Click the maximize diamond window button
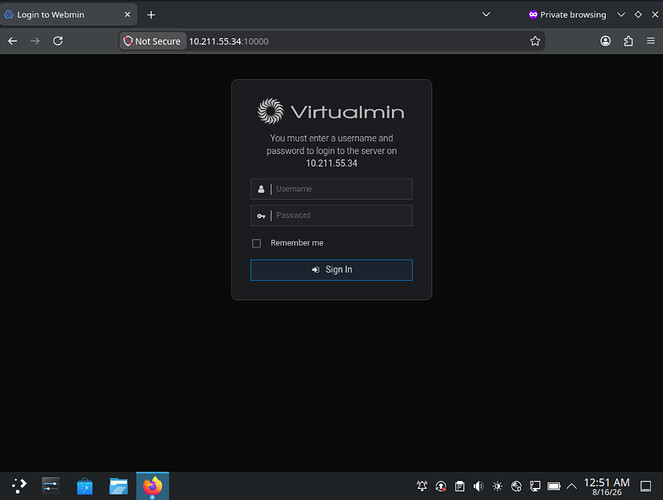Viewport: 663px width, 500px height. pos(638,14)
